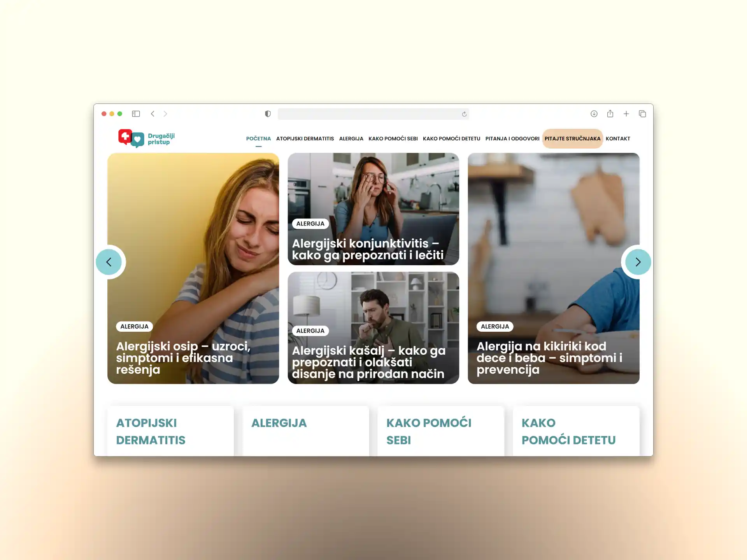Screen dimensions: 747x560
Task: Open a new tab with plus icon
Action: [x=626, y=114]
